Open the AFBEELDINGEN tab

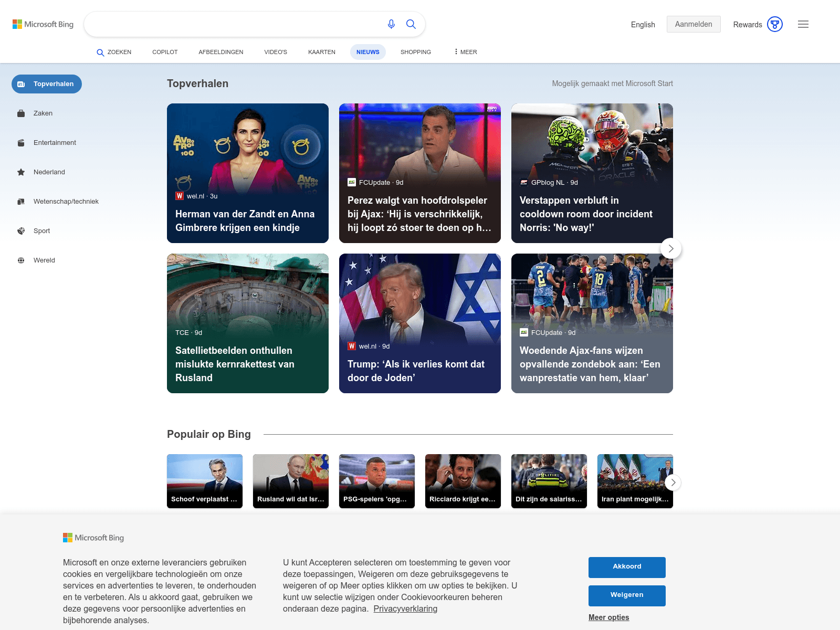pos(221,52)
